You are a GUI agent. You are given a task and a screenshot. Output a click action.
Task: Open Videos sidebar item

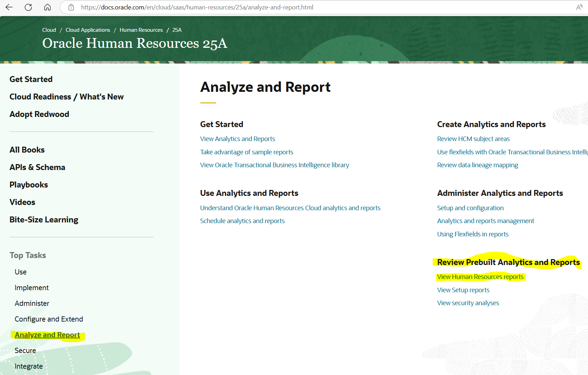tap(22, 202)
